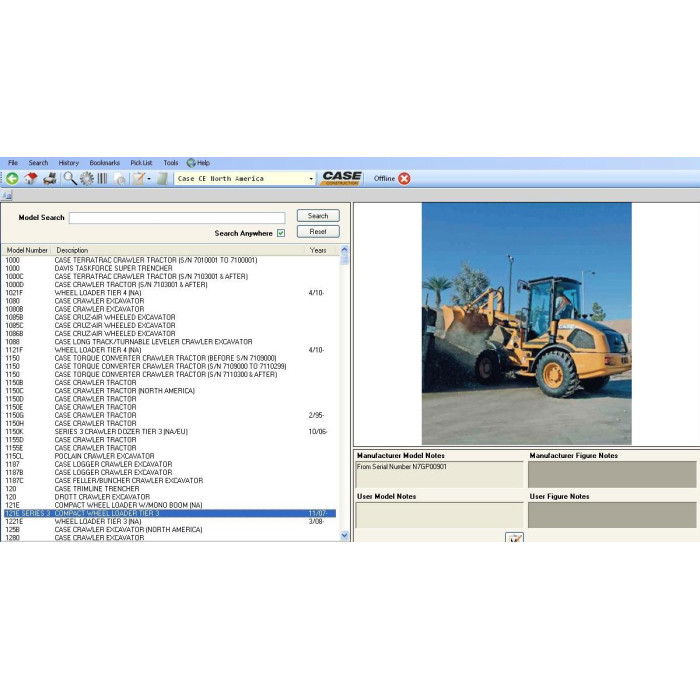Viewport: 700px width, 700px height.
Task: Click in the User Model Notes box
Action: [439, 515]
